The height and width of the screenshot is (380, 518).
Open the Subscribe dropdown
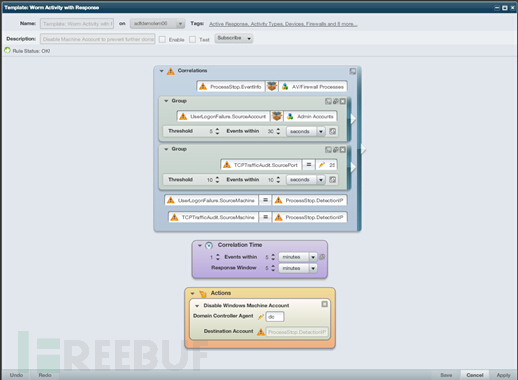click(x=234, y=38)
